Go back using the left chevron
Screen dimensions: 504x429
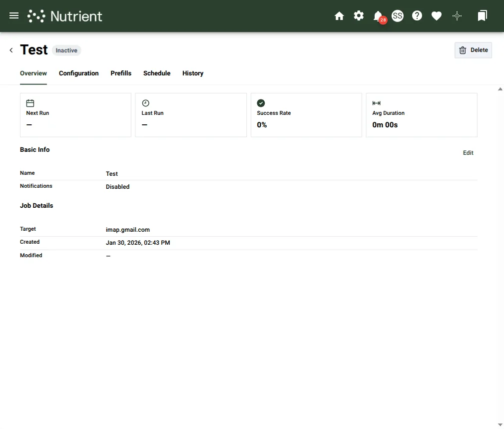pos(11,50)
